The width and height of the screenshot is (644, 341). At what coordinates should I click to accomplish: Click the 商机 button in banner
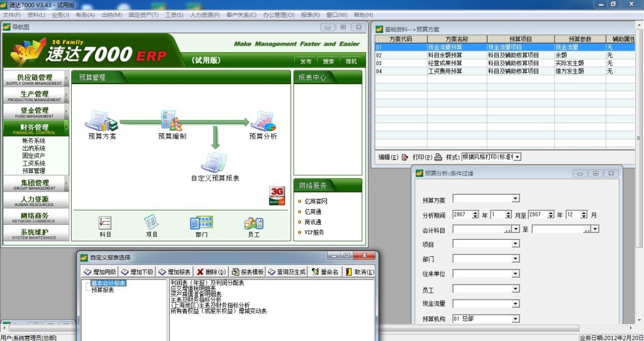(x=351, y=62)
